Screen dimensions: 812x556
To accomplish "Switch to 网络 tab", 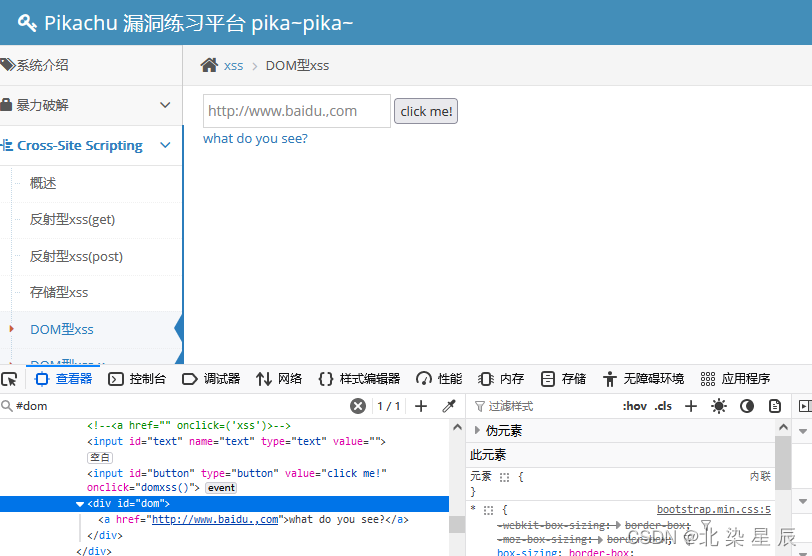I will point(279,379).
